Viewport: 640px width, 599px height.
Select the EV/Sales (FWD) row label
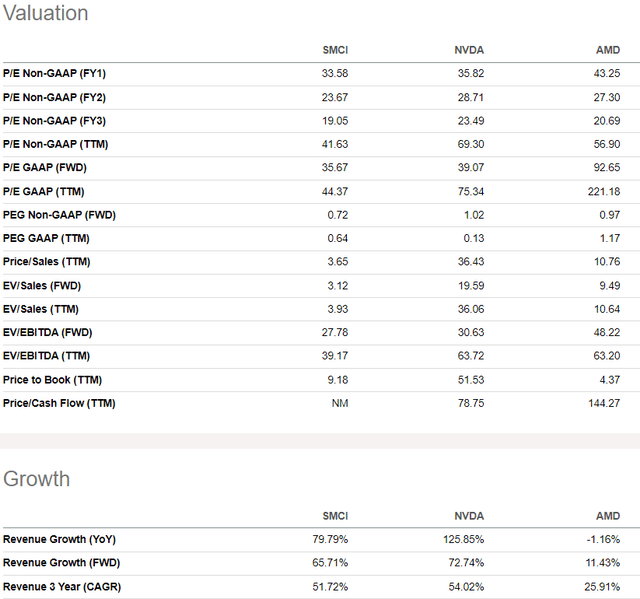[42, 286]
